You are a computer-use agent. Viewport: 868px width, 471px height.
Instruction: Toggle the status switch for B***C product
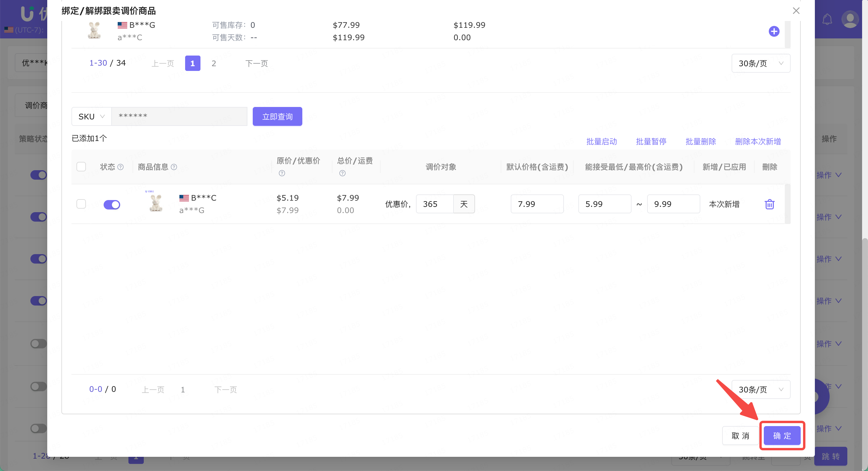[112, 204]
